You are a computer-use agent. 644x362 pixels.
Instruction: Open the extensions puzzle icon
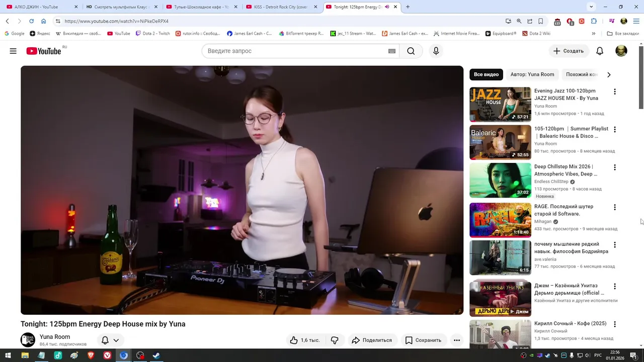pyautogui.click(x=594, y=21)
